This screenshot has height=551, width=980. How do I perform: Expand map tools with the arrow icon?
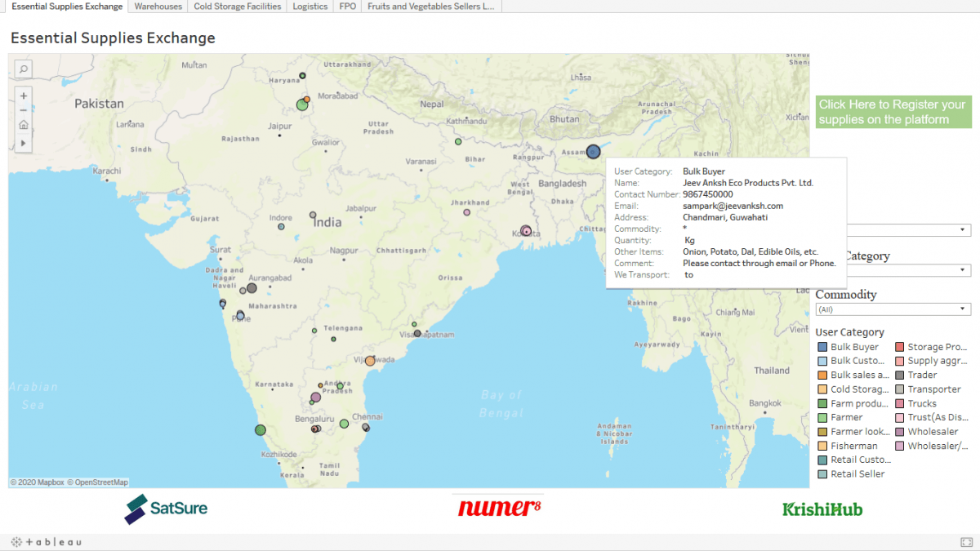tap(24, 143)
